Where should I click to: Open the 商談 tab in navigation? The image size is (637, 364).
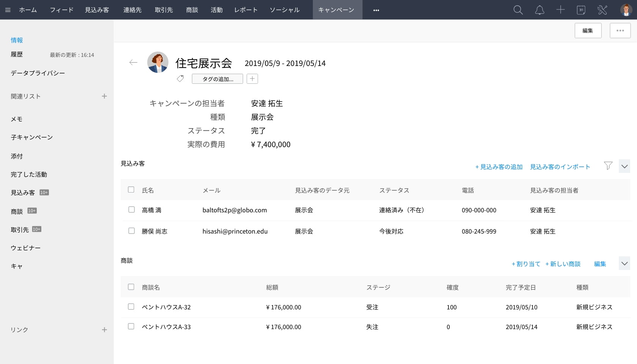tap(192, 10)
